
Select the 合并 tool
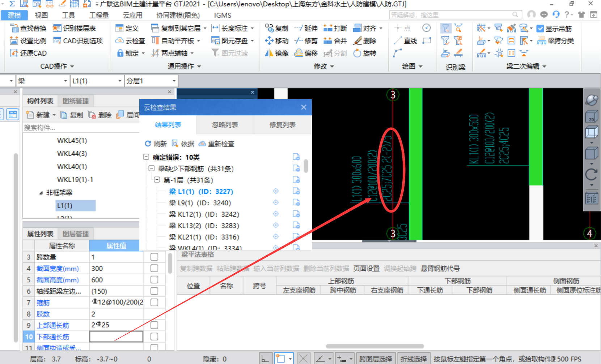(x=335, y=41)
